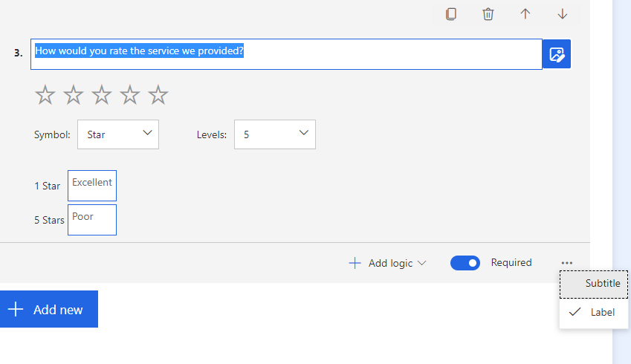The width and height of the screenshot is (631, 364).
Task: Expand the Levels dropdown showing 5
Action: click(x=275, y=134)
